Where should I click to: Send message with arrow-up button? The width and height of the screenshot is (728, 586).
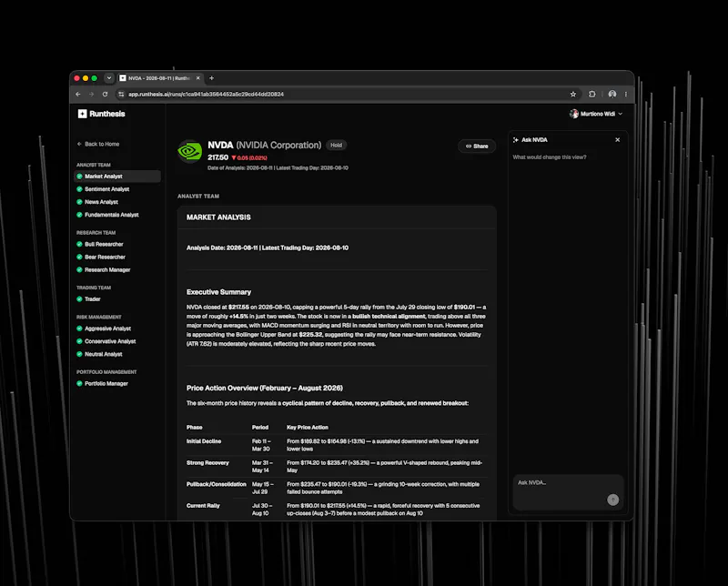point(612,500)
